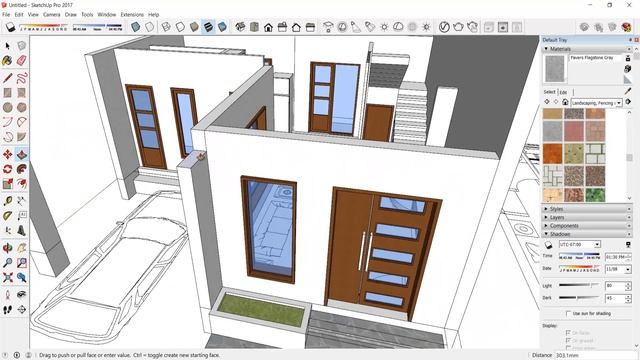Pick the Pan hand tool
The width and height of the screenshot is (640, 360).
tap(22, 248)
